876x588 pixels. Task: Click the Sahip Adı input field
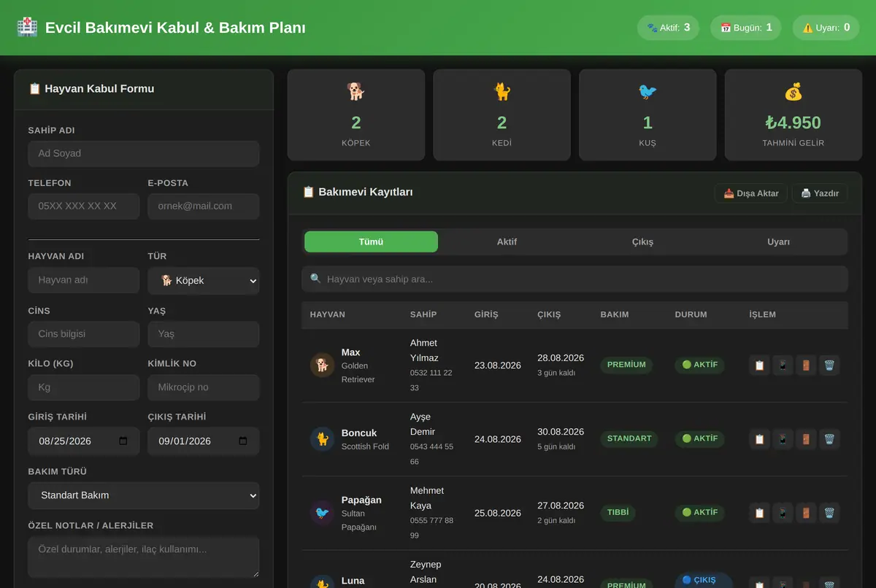(x=144, y=154)
